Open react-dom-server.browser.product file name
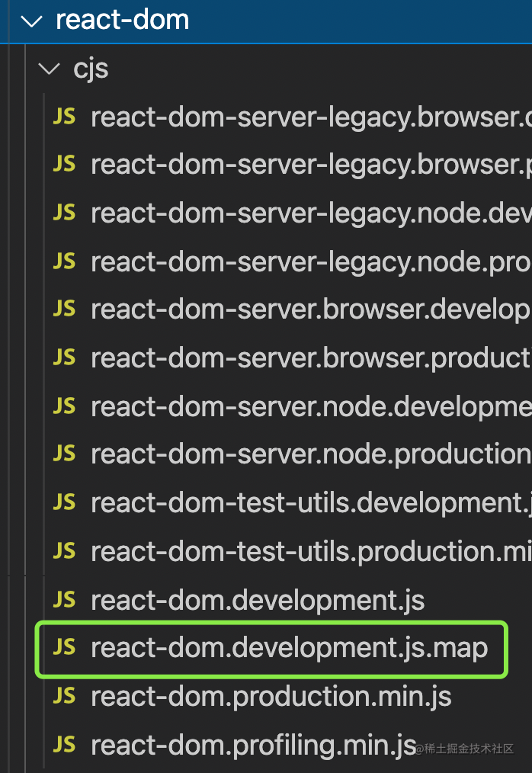532x773 pixels. pyautogui.click(x=312, y=359)
